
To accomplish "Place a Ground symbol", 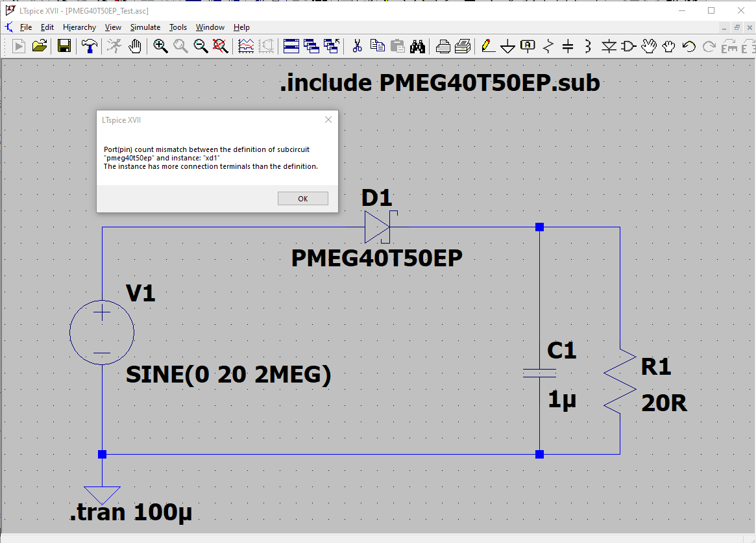I will click(x=507, y=46).
